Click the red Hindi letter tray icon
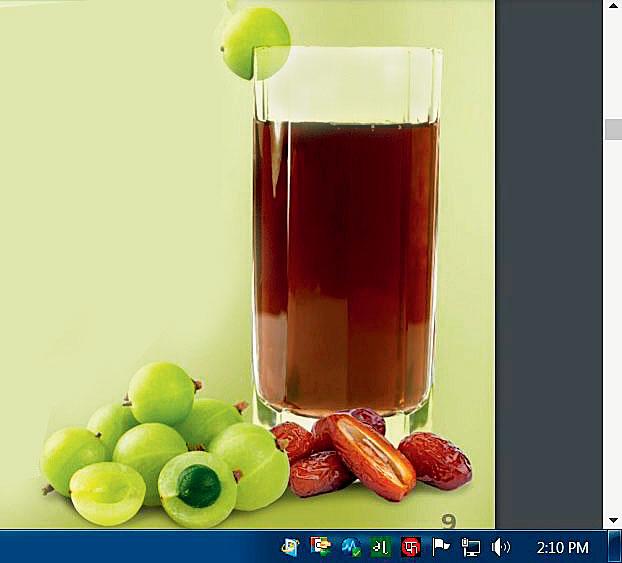This screenshot has height=563, width=622. pos(411,548)
